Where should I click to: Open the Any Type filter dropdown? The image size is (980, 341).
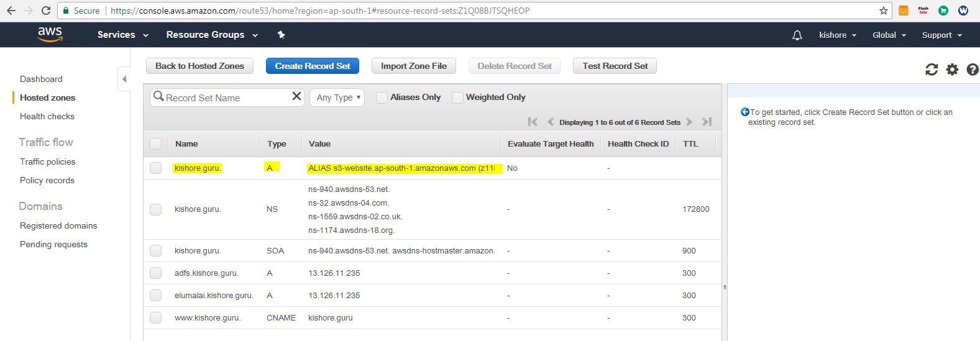click(339, 98)
